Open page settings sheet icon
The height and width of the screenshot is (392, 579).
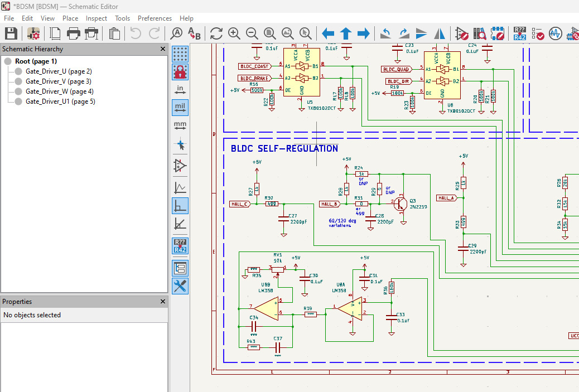pyautogui.click(x=55, y=33)
